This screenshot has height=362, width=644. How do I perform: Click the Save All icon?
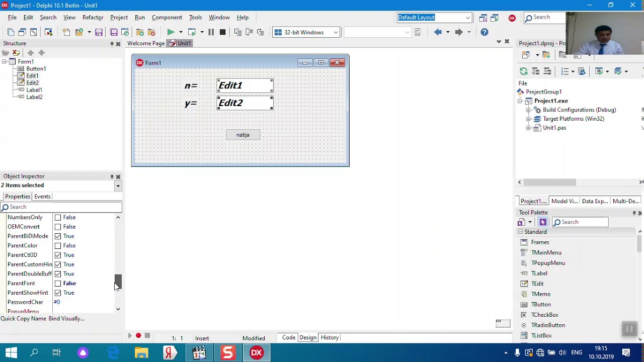pos(114,32)
